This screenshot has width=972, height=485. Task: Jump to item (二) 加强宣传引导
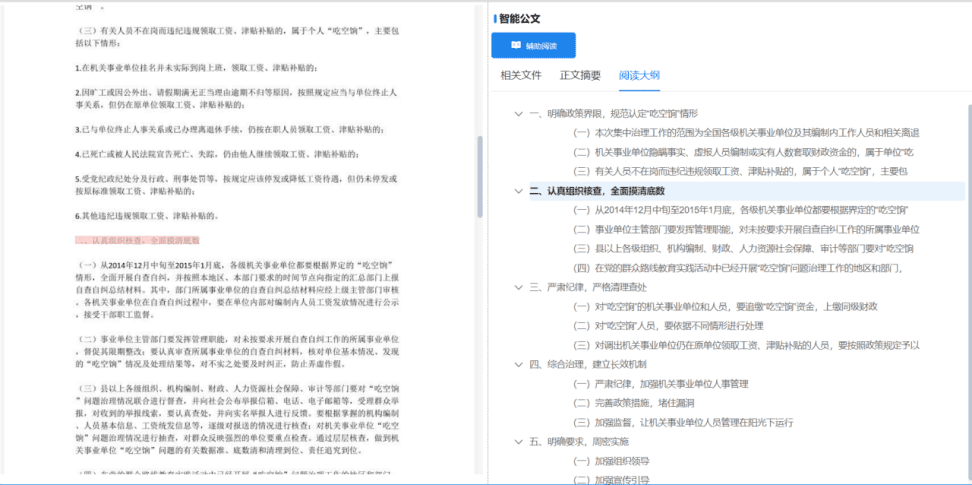(611, 479)
